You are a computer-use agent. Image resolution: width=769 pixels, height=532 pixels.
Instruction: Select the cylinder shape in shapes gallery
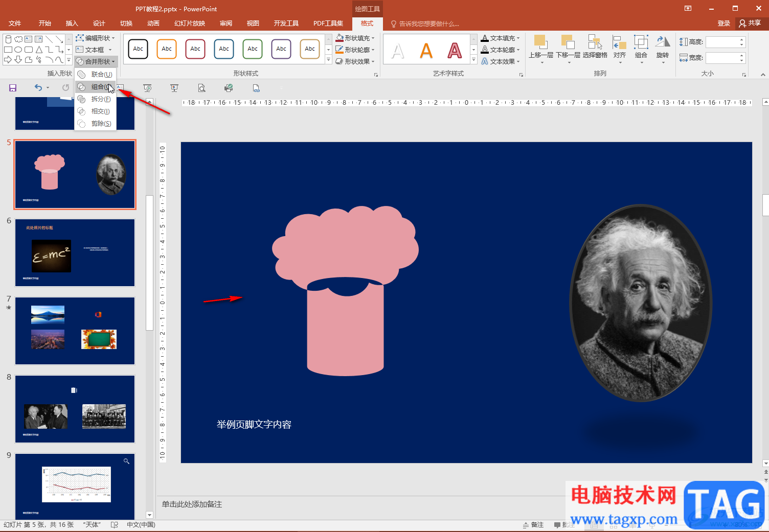tap(8, 39)
